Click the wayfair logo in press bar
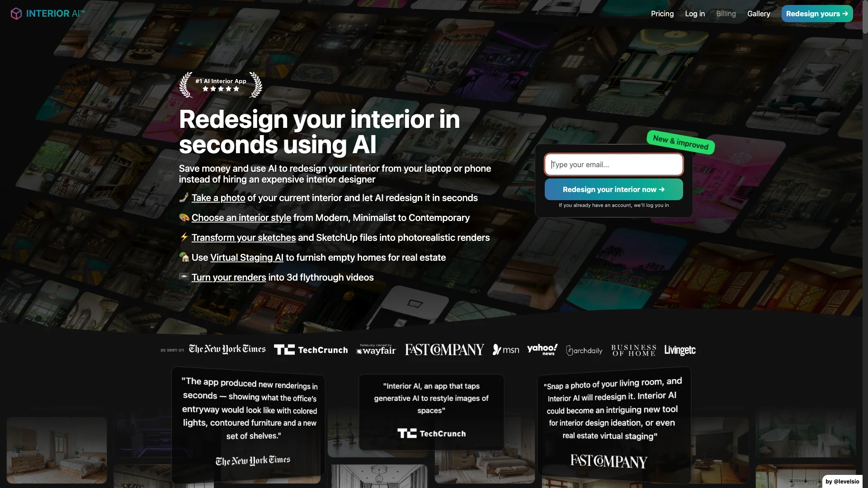The width and height of the screenshot is (868, 488). click(x=376, y=350)
